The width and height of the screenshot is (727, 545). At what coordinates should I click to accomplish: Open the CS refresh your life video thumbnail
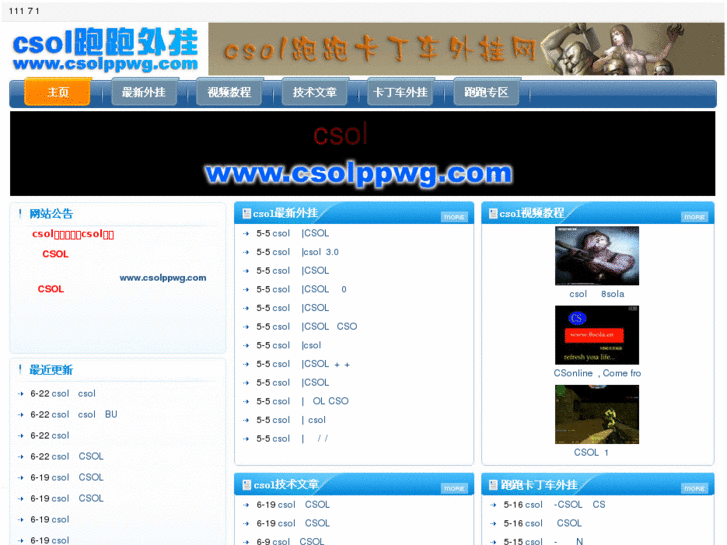tap(597, 335)
